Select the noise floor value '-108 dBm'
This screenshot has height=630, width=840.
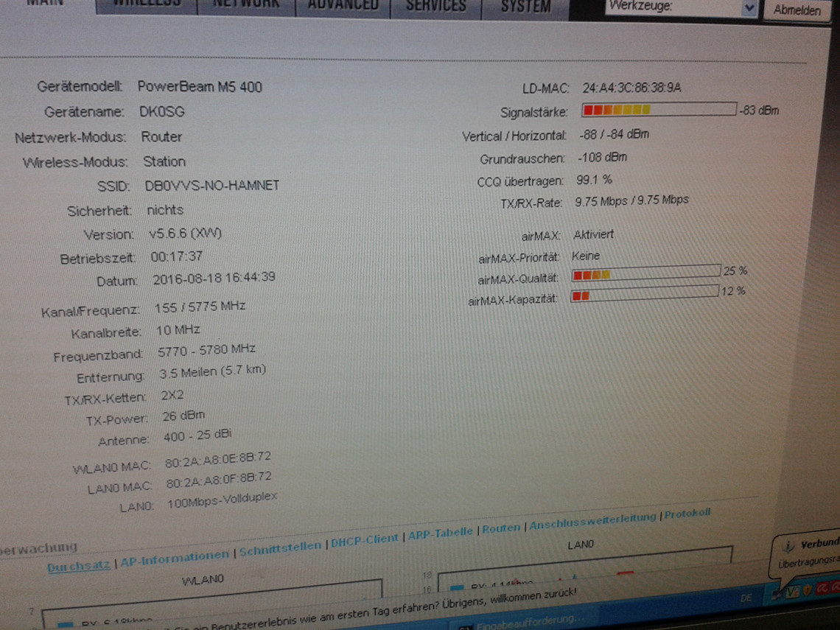[x=602, y=158]
